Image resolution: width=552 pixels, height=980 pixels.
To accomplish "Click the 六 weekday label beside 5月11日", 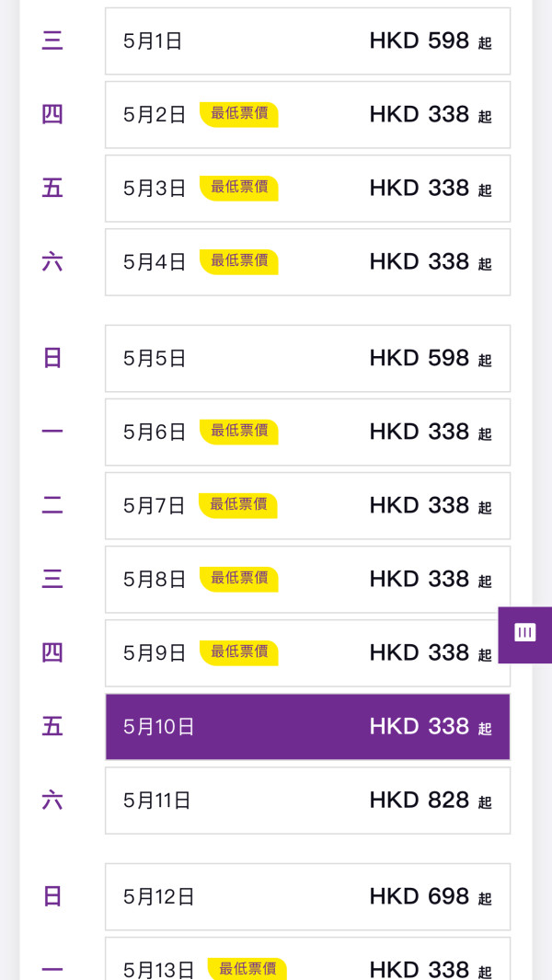I will [x=52, y=800].
